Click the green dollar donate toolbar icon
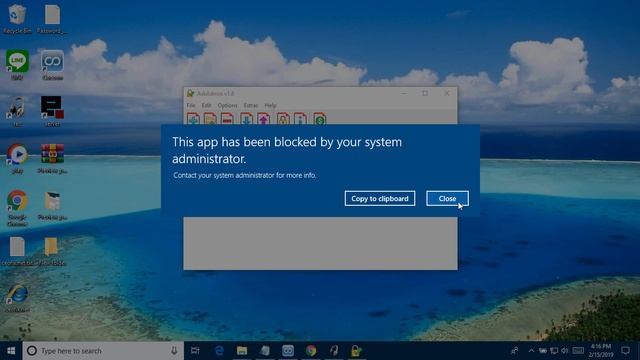Screen dimensions: 640x360 point(320,119)
